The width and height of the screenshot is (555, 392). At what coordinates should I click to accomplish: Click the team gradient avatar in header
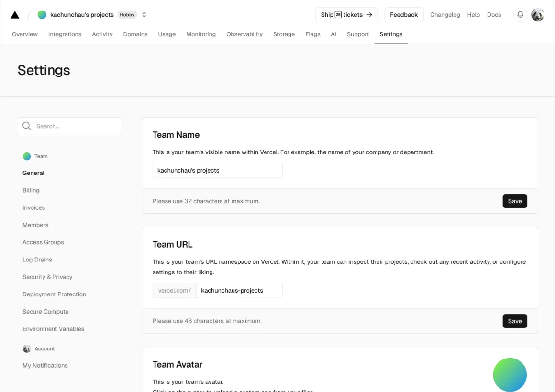point(42,14)
